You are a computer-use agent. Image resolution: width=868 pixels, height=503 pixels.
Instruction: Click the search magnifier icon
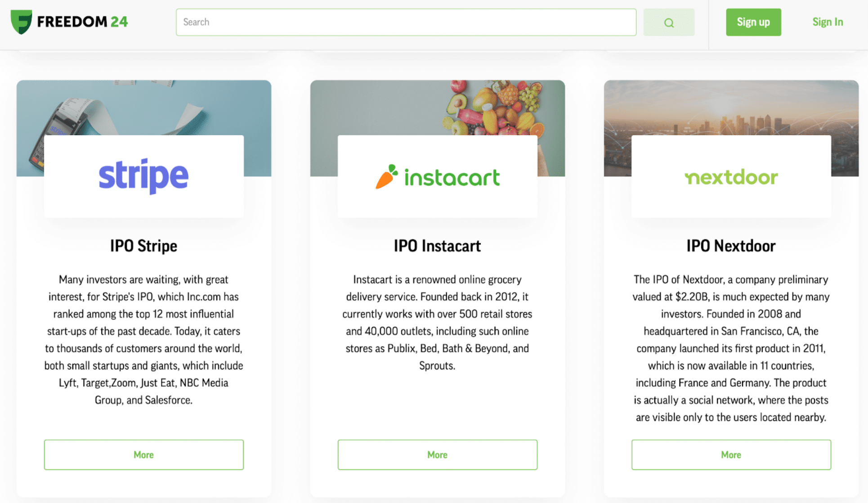tap(669, 22)
